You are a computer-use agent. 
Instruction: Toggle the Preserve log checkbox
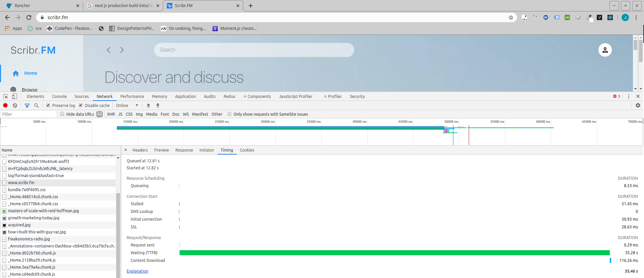(48, 105)
